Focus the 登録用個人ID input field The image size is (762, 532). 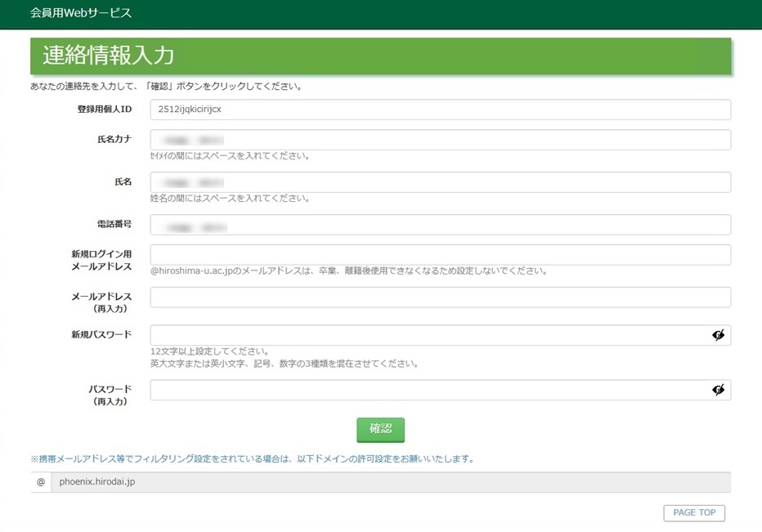pyautogui.click(x=440, y=110)
